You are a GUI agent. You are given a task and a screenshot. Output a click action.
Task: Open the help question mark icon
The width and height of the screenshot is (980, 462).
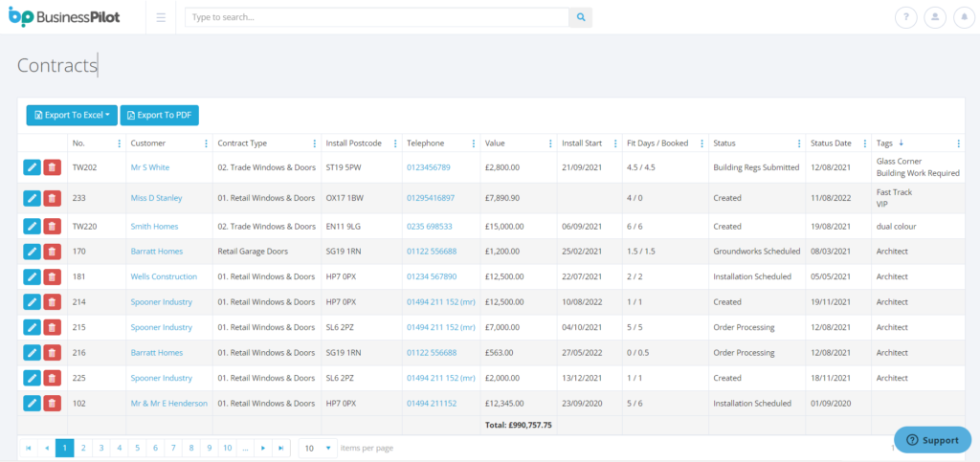point(905,17)
